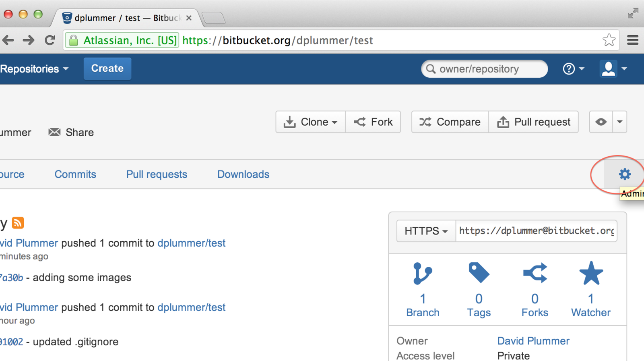Open second dplummer/test link in activity
The image size is (644, 361).
click(191, 307)
